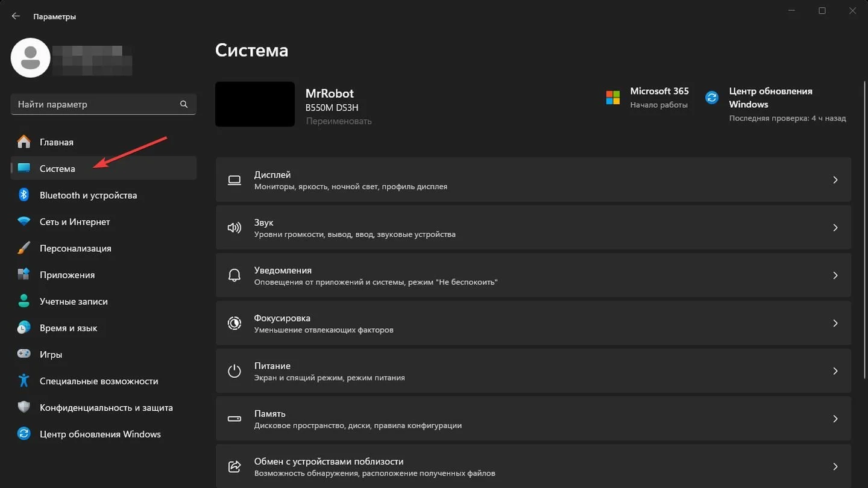The height and width of the screenshot is (488, 868).
Task: Open the Главная page label
Action: pyautogui.click(x=57, y=142)
